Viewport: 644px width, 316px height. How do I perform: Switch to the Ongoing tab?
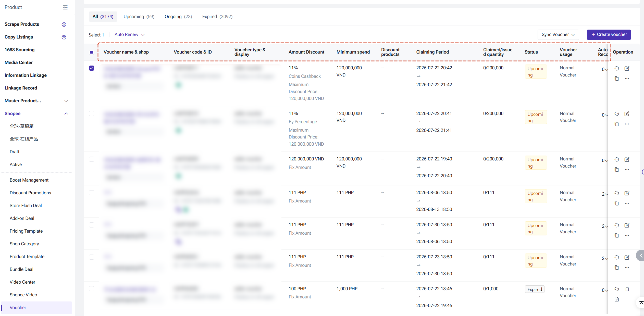click(178, 17)
